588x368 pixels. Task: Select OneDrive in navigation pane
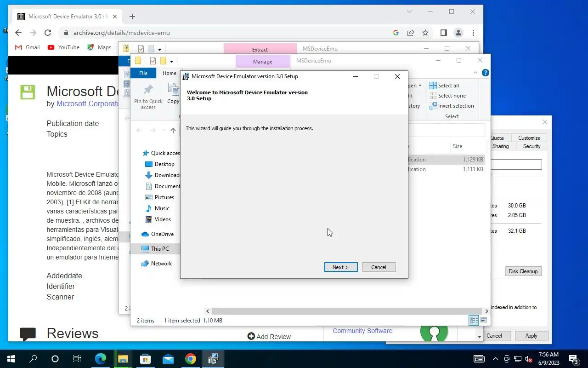158,234
